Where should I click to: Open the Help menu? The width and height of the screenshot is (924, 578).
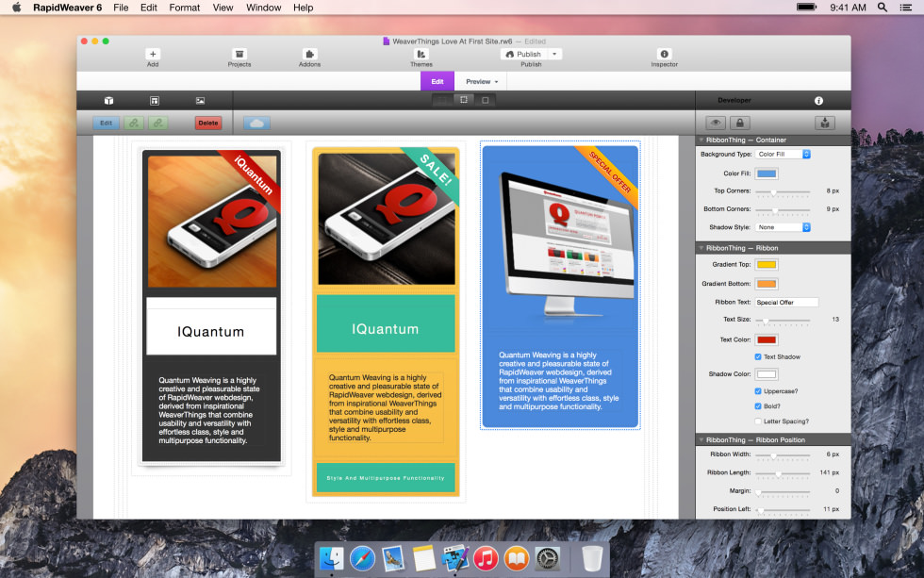click(303, 8)
